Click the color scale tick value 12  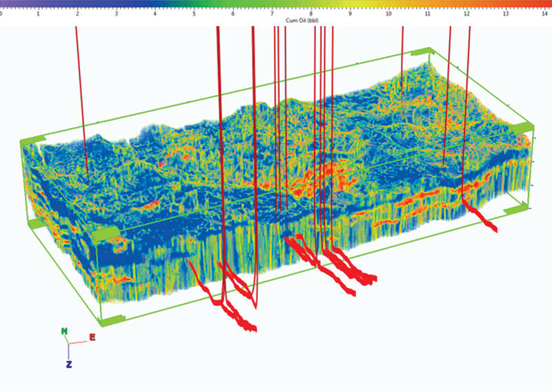[x=467, y=14]
